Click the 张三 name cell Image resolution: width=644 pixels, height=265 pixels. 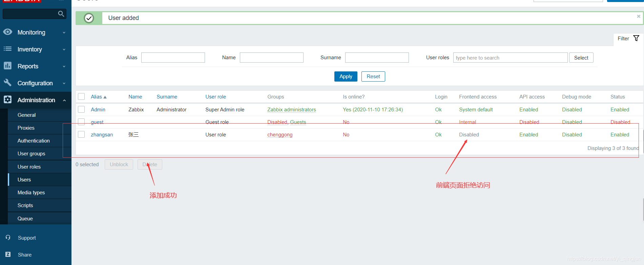click(133, 135)
